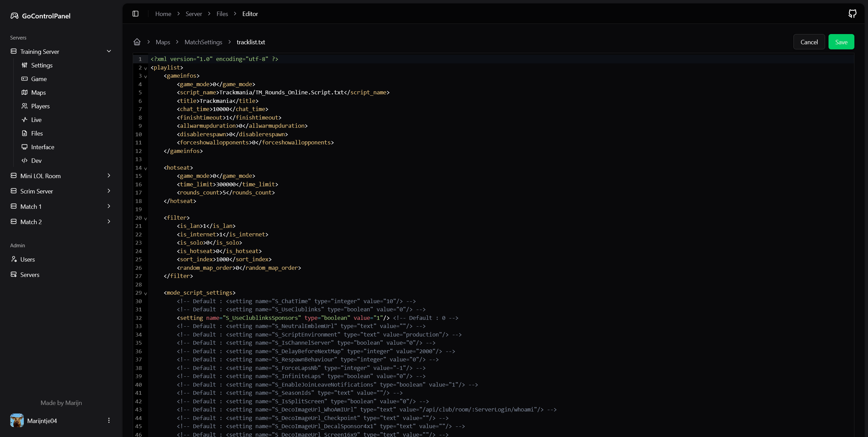Click the admin Servers icon
The width and height of the screenshot is (868, 437).
click(14, 274)
